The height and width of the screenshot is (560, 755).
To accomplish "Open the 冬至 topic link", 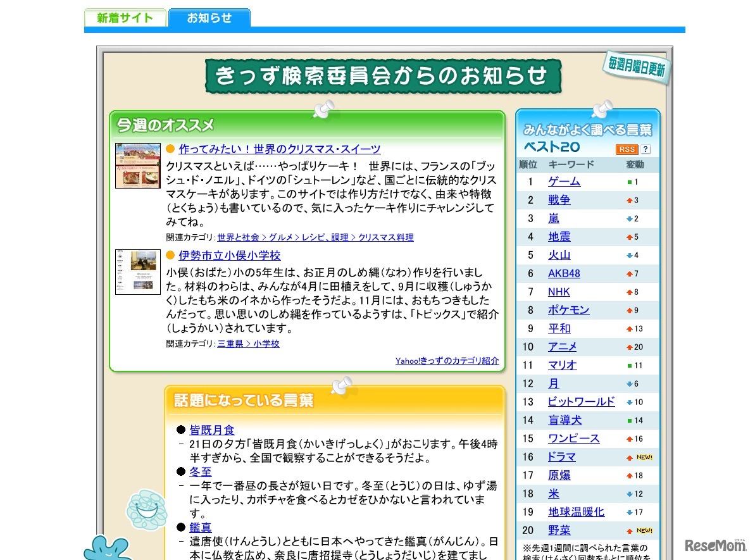I will pos(201,472).
